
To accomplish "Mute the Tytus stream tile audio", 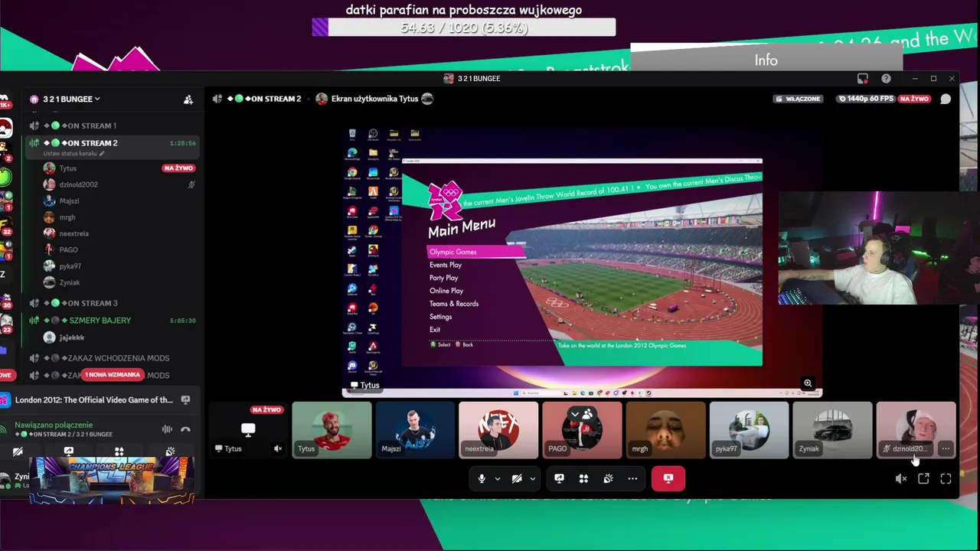I will 278,448.
